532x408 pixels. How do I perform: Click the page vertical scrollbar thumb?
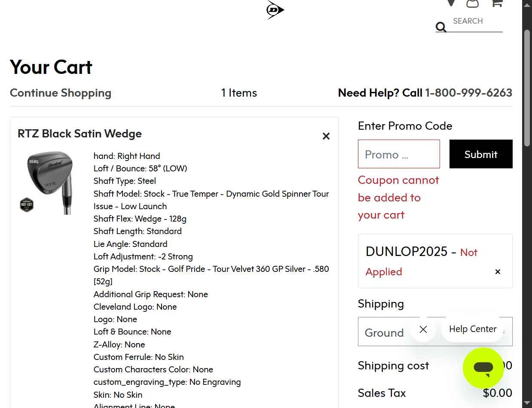click(x=527, y=88)
